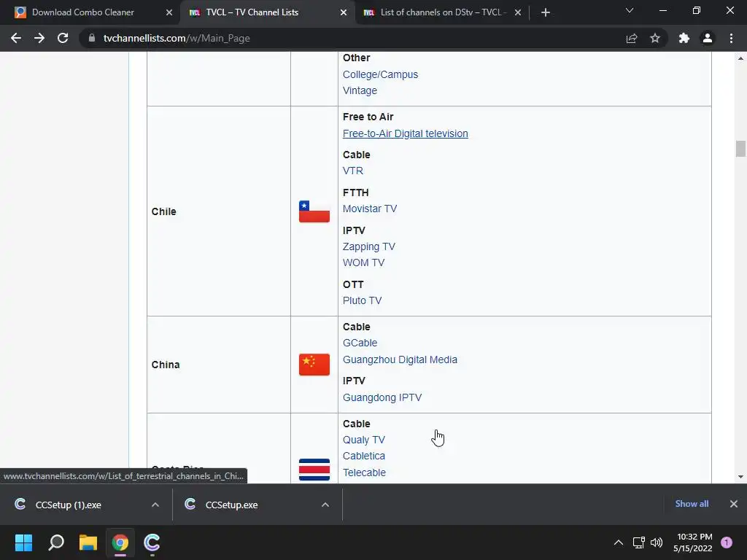Open WOM TV link
Screen dimensions: 747x560
coord(363,262)
